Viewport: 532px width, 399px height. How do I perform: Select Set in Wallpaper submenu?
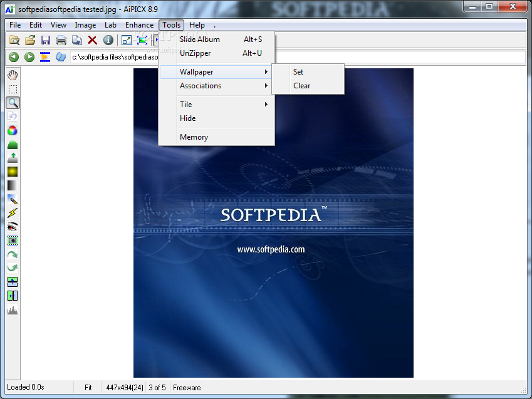point(308,72)
